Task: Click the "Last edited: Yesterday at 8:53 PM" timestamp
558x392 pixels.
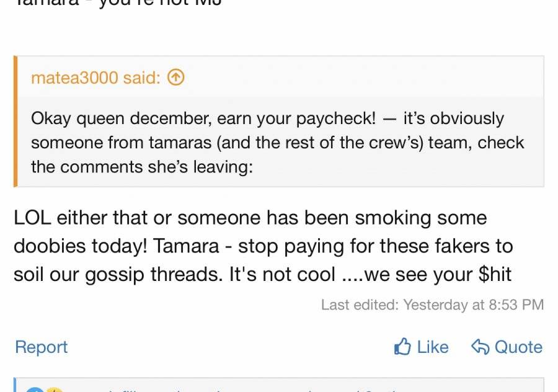Action: click(x=432, y=305)
